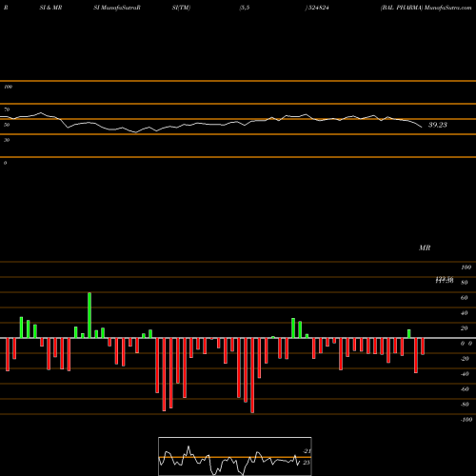Image resolution: width=476 pixels, height=476 pixels.
Task: Click the 524824 stock code text
Action: pos(318,8)
